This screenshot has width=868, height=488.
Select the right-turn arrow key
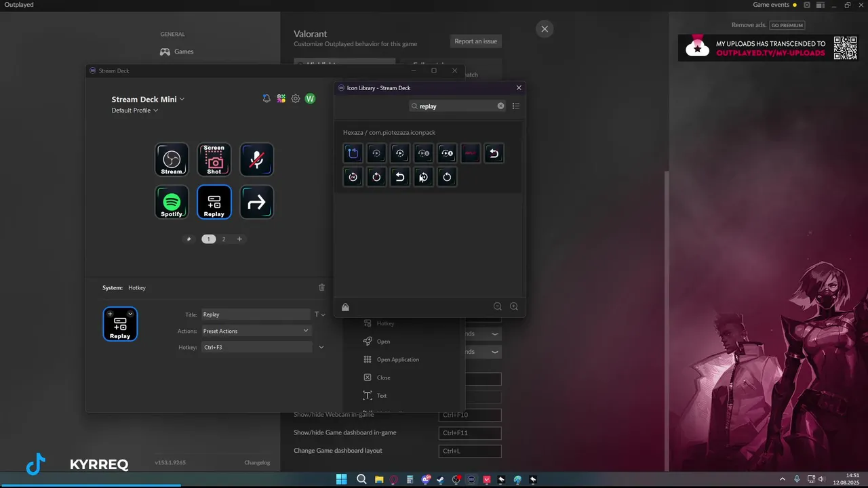point(256,202)
